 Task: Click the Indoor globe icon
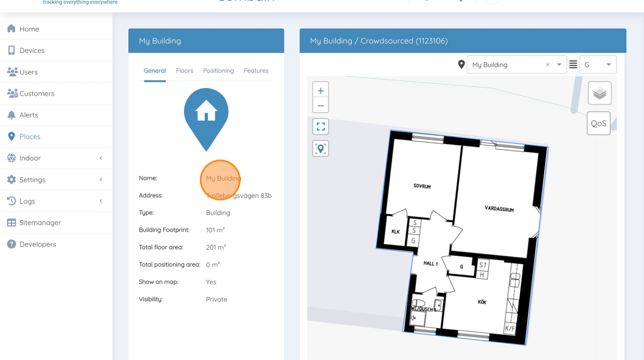point(11,158)
